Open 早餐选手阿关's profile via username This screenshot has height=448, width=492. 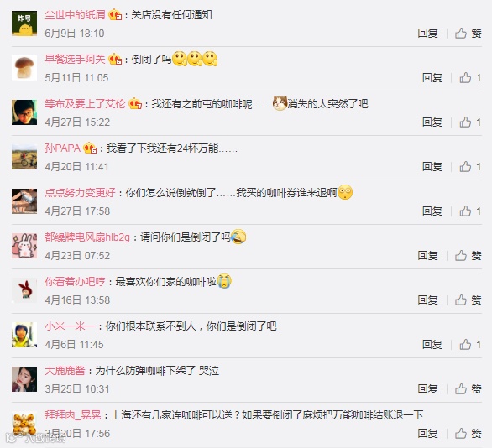(75, 59)
